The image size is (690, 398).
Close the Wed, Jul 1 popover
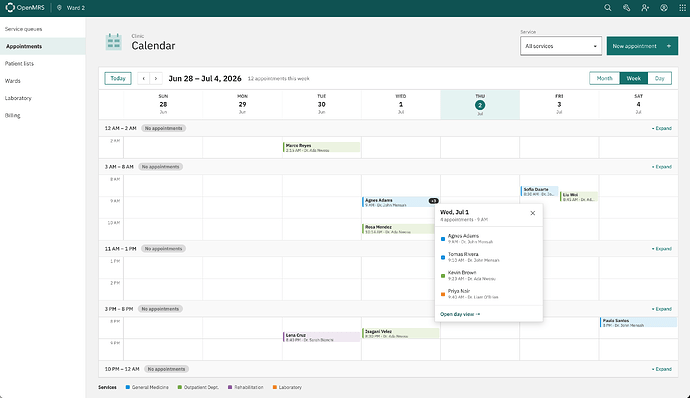pyautogui.click(x=532, y=213)
